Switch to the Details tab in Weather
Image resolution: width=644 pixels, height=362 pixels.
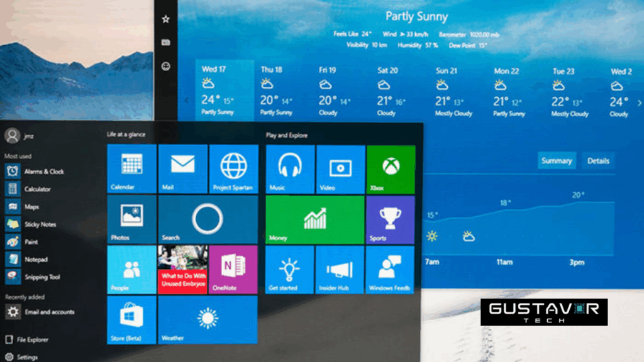coord(598,161)
